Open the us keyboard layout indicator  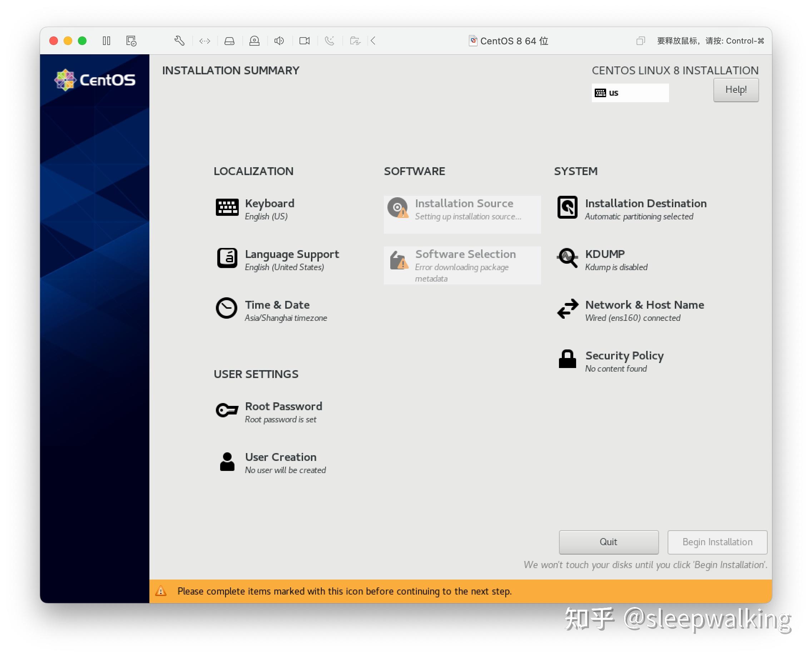click(x=630, y=93)
